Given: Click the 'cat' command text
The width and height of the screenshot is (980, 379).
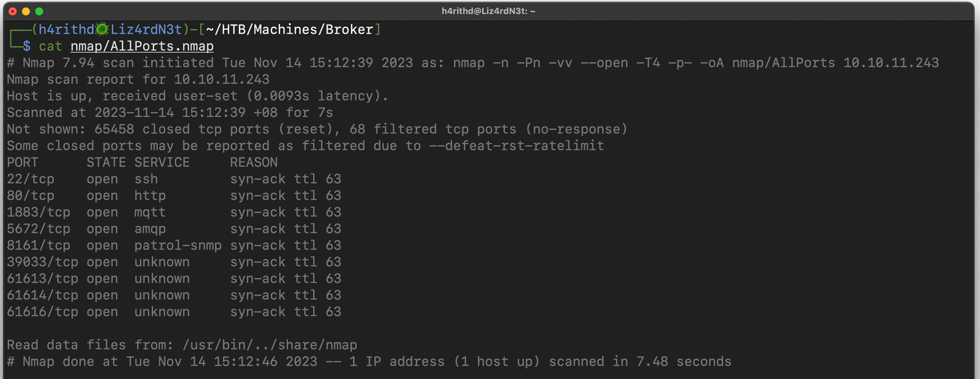Looking at the screenshot, I should pos(50,47).
